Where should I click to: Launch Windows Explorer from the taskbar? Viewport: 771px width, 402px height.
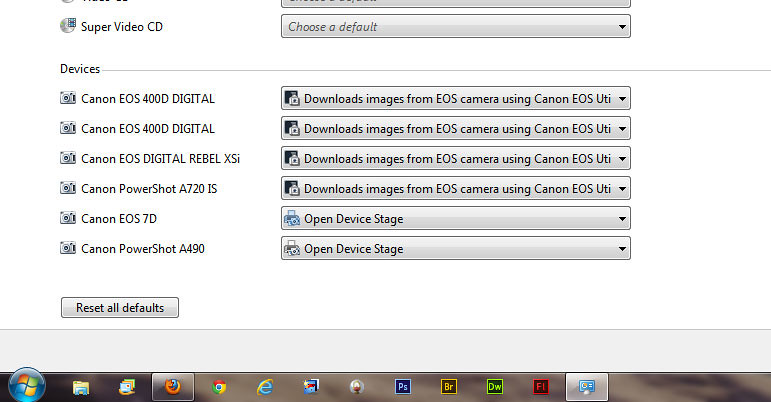pos(81,386)
